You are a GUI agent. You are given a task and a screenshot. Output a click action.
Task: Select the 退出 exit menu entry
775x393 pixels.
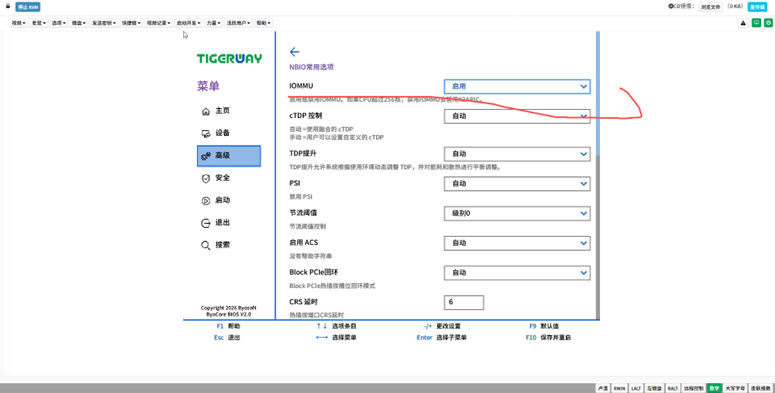tap(228, 223)
